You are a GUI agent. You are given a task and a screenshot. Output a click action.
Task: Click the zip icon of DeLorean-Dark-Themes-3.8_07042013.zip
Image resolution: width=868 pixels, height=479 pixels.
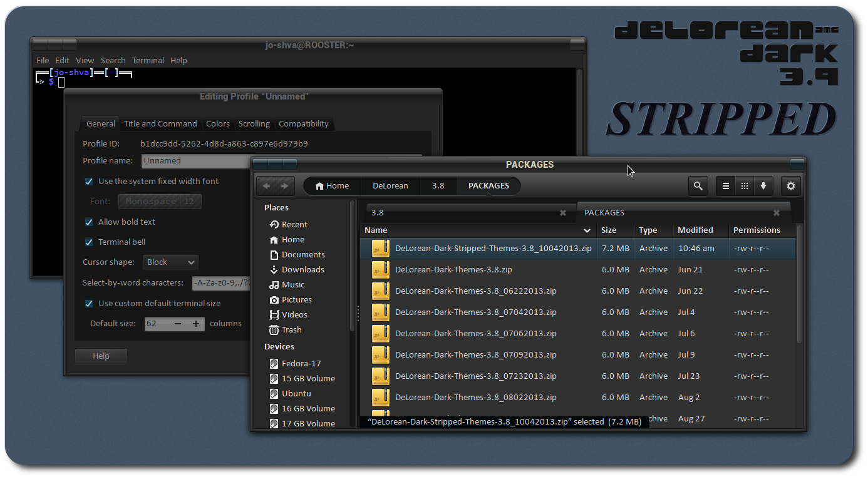[381, 312]
